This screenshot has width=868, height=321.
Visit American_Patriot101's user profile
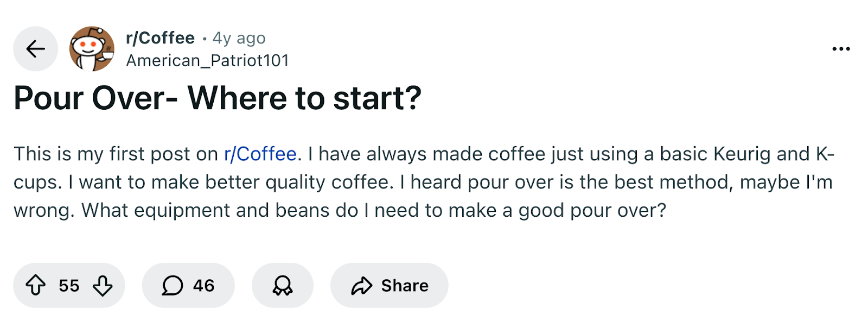coord(207,60)
